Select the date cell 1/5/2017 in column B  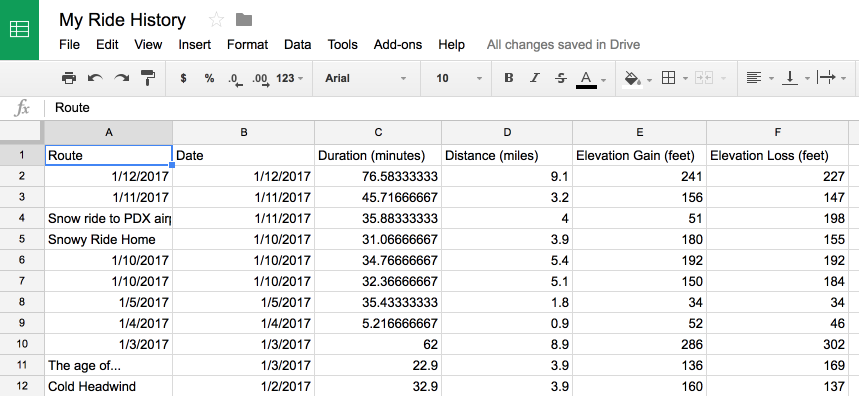click(243, 302)
